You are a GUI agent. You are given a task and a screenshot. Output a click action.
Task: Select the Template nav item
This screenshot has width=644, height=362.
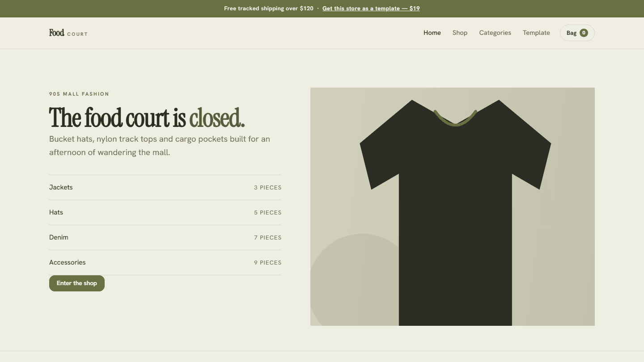click(x=536, y=33)
